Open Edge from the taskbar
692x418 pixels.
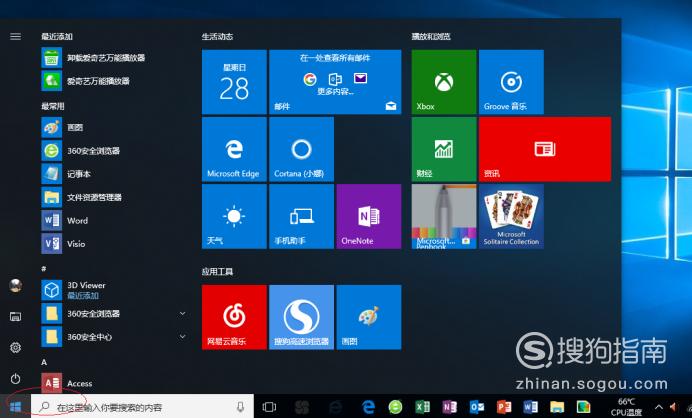[x=369, y=407]
